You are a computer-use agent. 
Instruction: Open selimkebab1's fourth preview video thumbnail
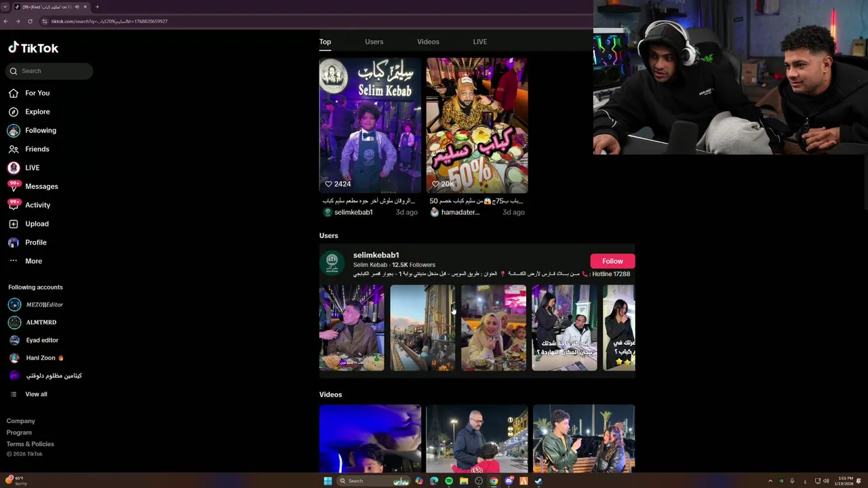pos(564,328)
